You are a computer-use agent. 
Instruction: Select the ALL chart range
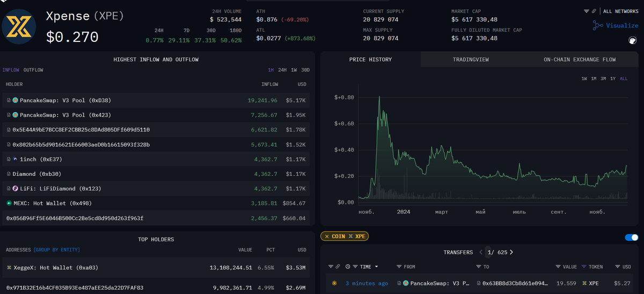(624, 79)
